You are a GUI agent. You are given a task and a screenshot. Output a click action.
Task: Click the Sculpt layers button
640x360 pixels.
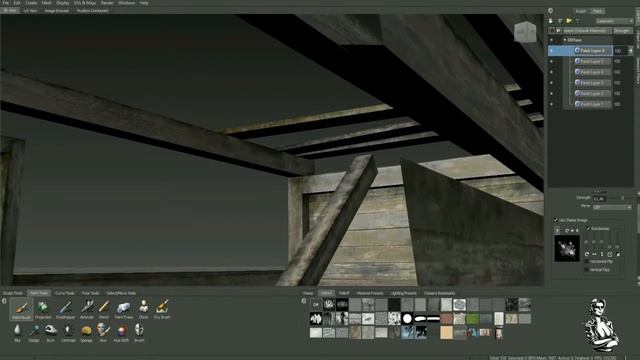[x=580, y=11]
